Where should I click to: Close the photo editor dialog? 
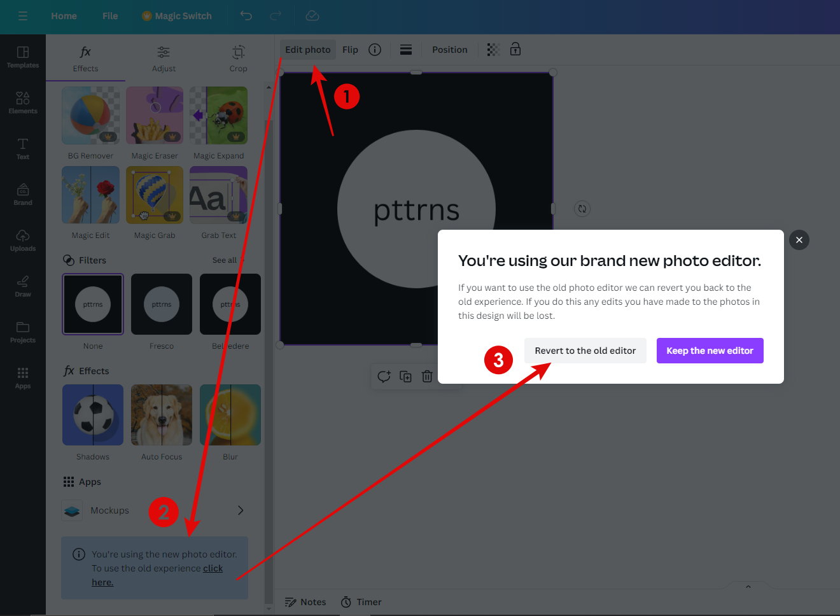799,240
